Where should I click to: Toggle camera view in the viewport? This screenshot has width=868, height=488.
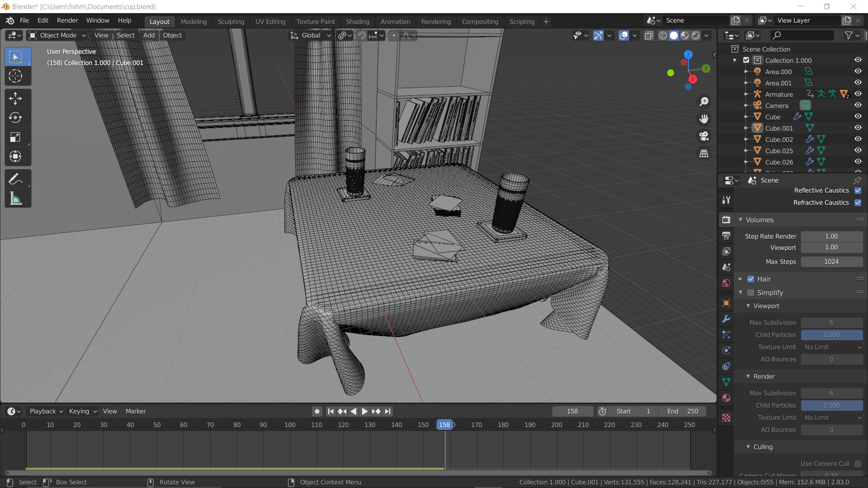(704, 136)
